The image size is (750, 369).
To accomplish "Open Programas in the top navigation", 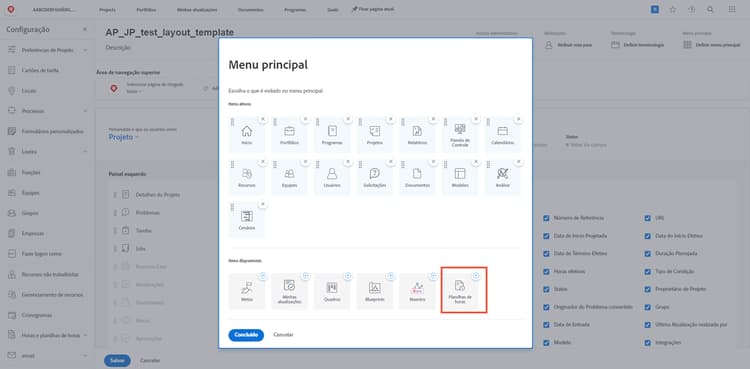I will click(x=295, y=10).
